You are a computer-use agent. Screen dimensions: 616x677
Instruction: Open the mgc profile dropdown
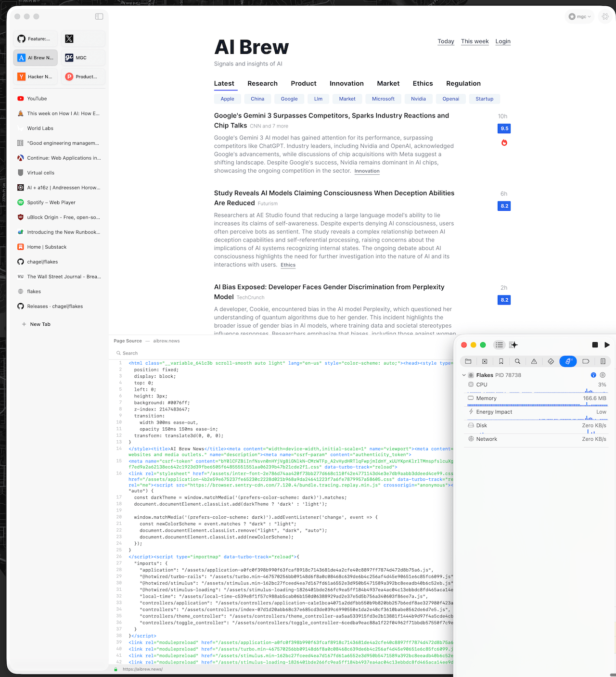coord(579,16)
